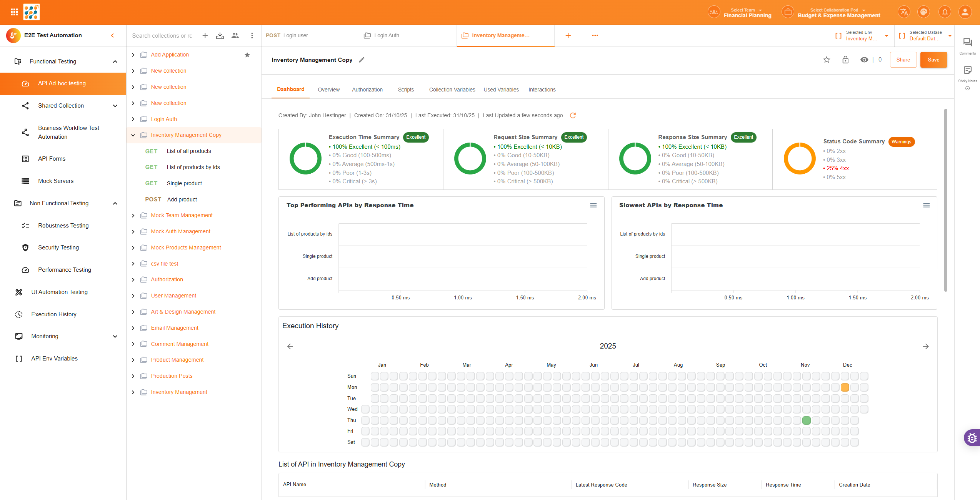The height and width of the screenshot is (500, 980).
Task: Click the refresh icon beside Last Updated
Action: coord(573,115)
